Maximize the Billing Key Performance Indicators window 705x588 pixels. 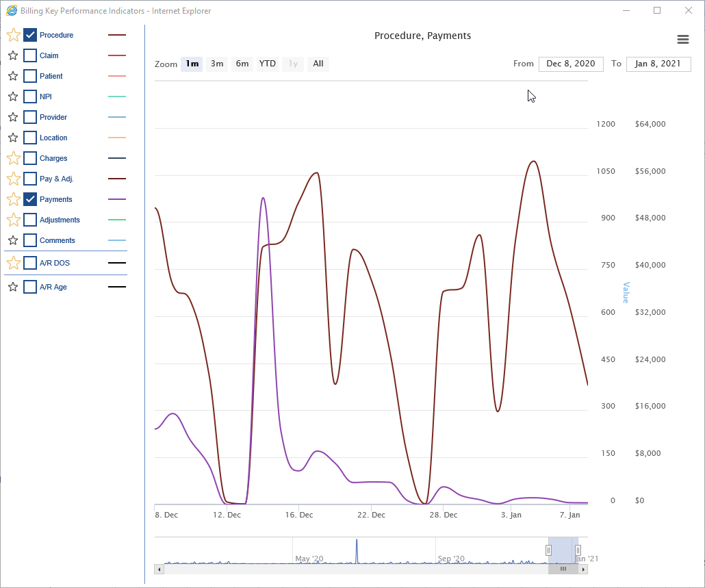click(657, 10)
